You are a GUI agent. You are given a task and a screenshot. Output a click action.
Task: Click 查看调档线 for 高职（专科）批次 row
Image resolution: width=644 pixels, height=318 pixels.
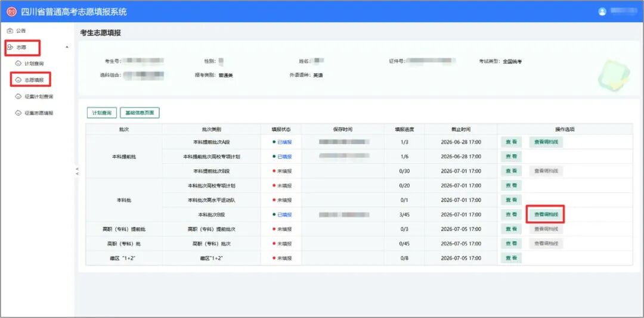coord(546,244)
